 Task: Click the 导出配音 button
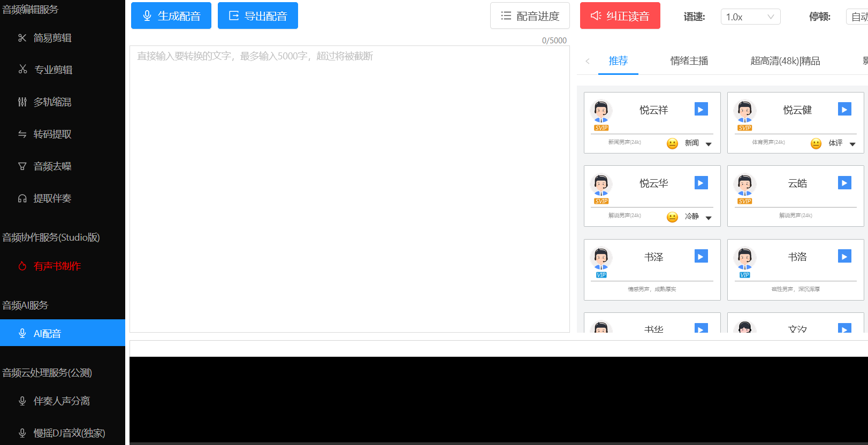[258, 16]
